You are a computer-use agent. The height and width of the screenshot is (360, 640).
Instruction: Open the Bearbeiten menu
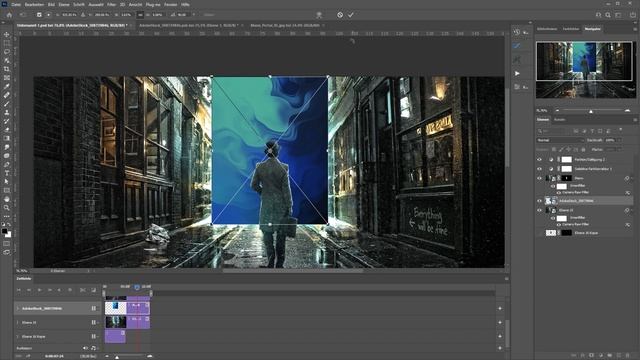tap(34, 4)
